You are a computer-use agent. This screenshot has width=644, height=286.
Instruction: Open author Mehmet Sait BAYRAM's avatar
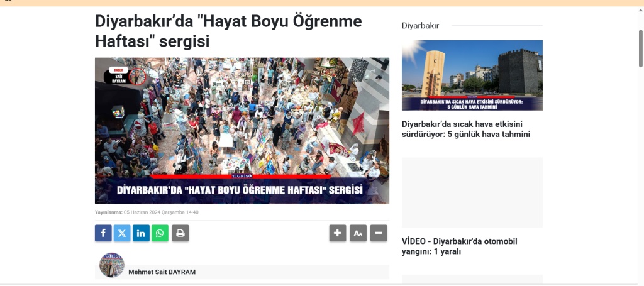click(112, 265)
